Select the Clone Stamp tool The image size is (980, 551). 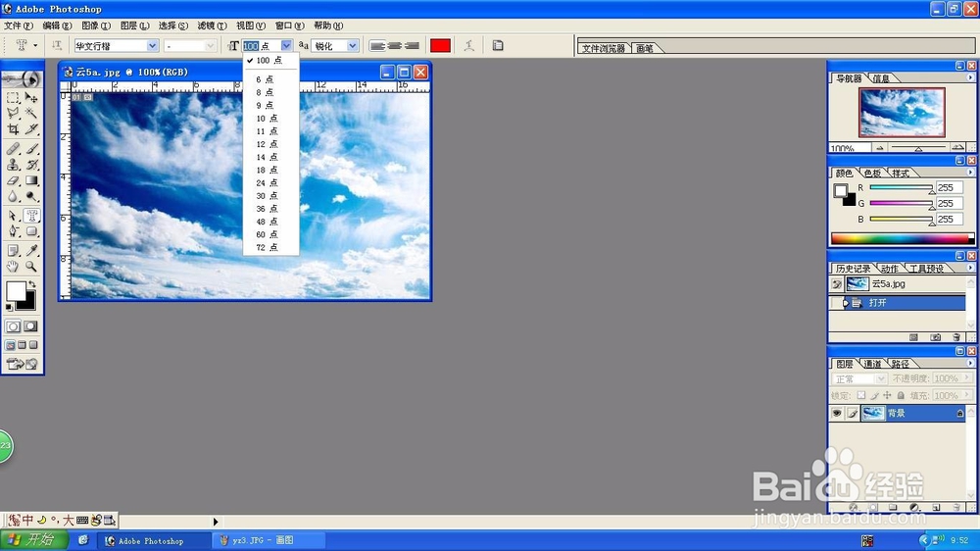coord(13,165)
